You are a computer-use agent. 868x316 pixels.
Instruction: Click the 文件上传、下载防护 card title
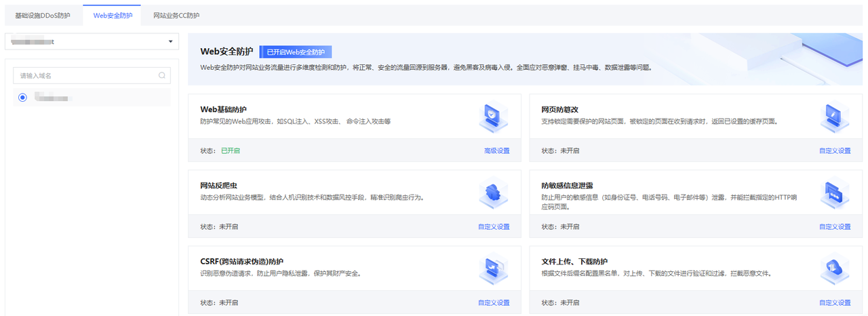point(574,262)
